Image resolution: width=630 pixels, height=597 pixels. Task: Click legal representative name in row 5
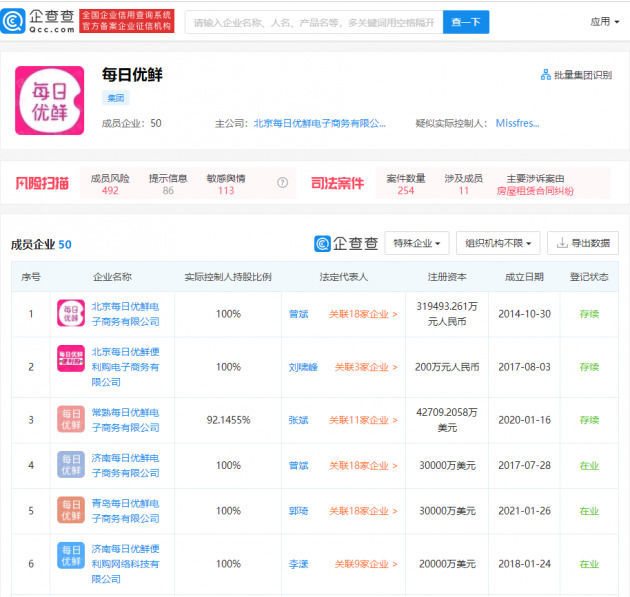(x=299, y=511)
